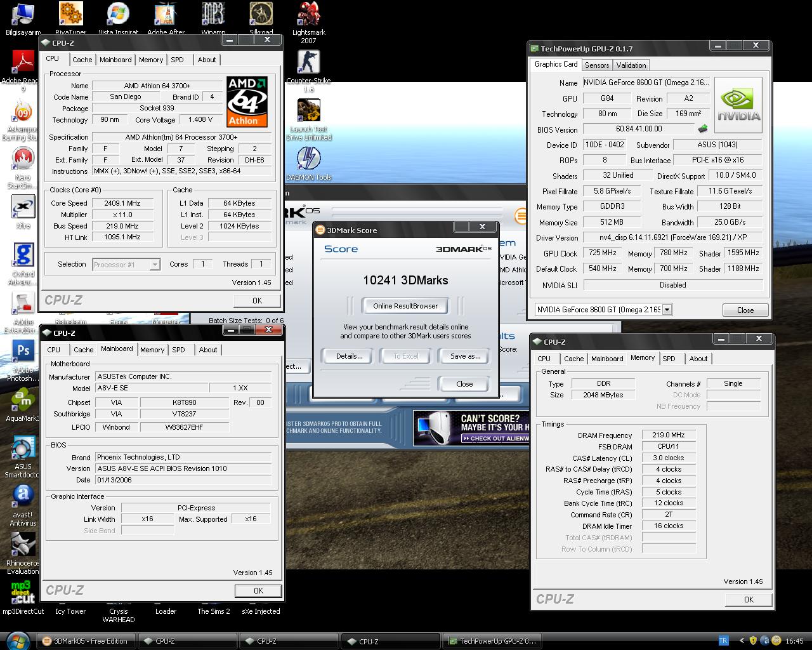Open Mainboard tab in top CPU-Z window
812x650 pixels.
115,60
